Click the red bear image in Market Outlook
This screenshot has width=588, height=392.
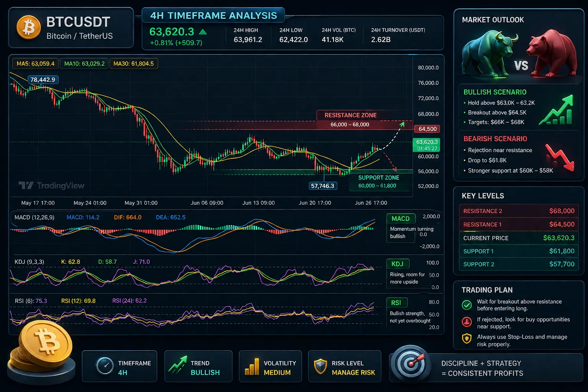[551, 53]
